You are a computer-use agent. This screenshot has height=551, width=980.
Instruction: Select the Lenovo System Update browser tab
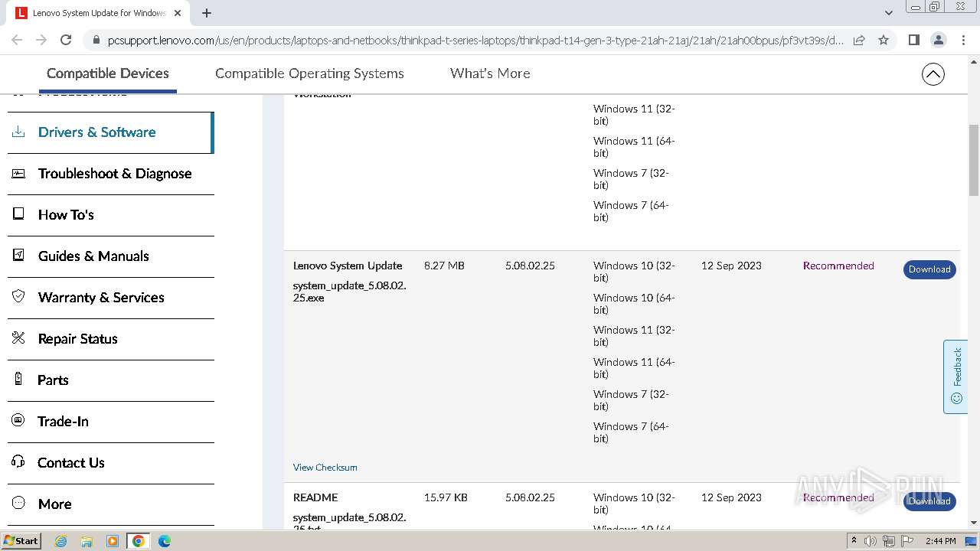tap(98, 13)
